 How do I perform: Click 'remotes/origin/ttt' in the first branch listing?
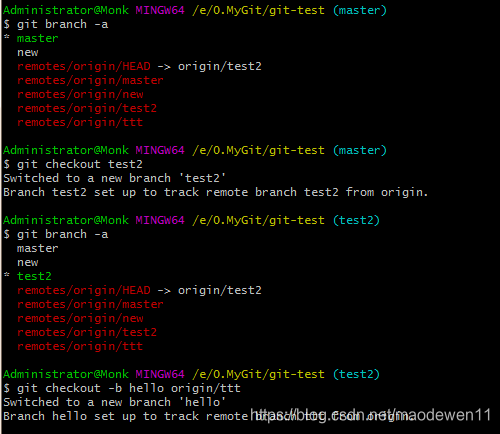point(80,122)
